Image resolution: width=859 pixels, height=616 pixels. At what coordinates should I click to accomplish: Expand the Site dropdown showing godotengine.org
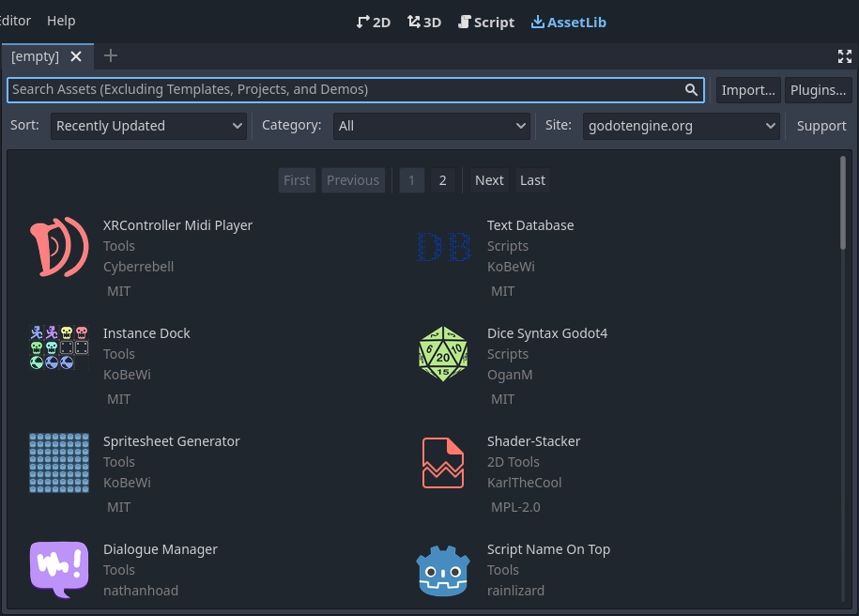pyautogui.click(x=681, y=125)
